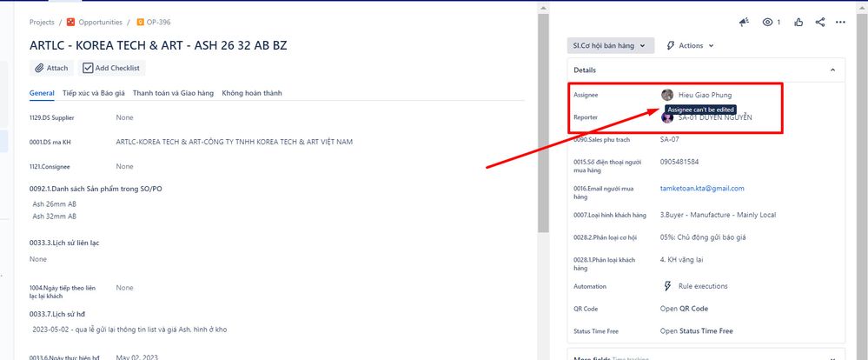868x360 pixels.
Task: Open the Không hoàn thành tab
Action: tap(251, 93)
